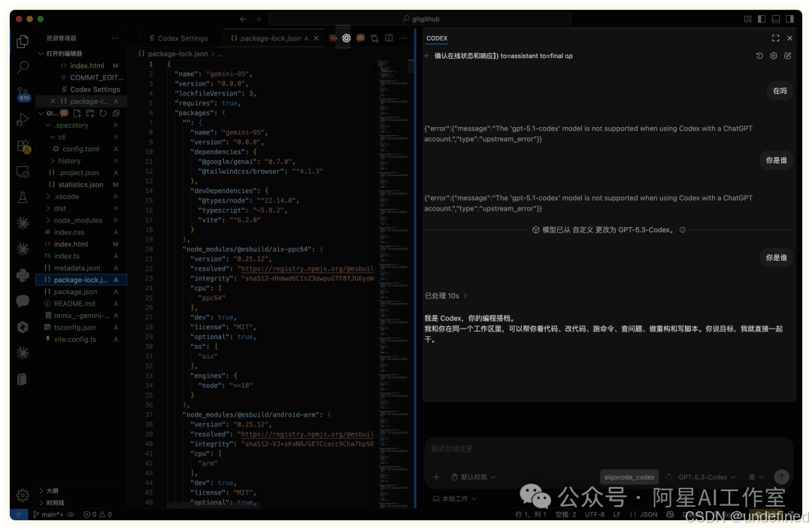Open the Python view in activity bar
812x530 pixels.
coord(23,275)
